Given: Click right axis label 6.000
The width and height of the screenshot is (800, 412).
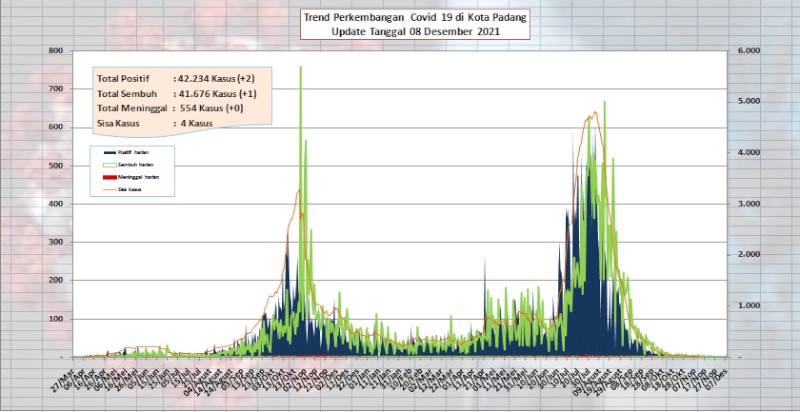Looking at the screenshot, I should coord(749,51).
